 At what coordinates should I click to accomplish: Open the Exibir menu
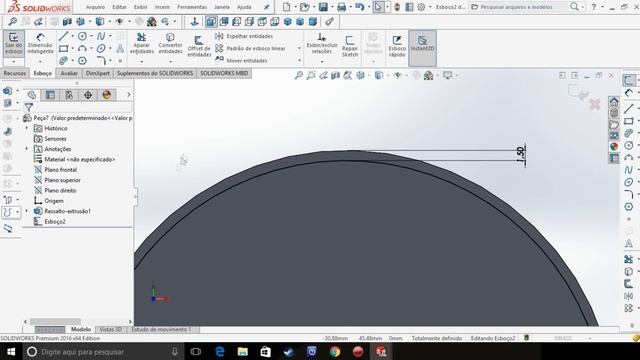(140, 7)
